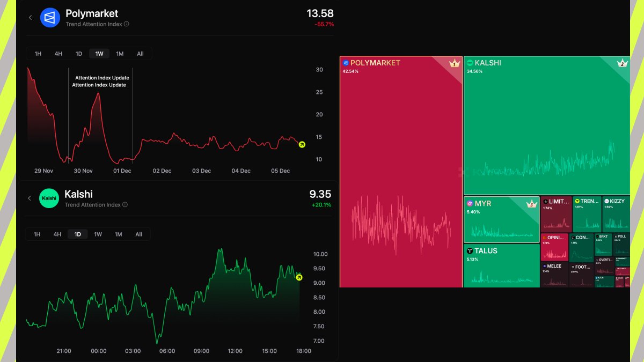Viewport: 644px width, 362px height.
Task: Click the second Attention Index Update marker line
Action: coord(133,115)
